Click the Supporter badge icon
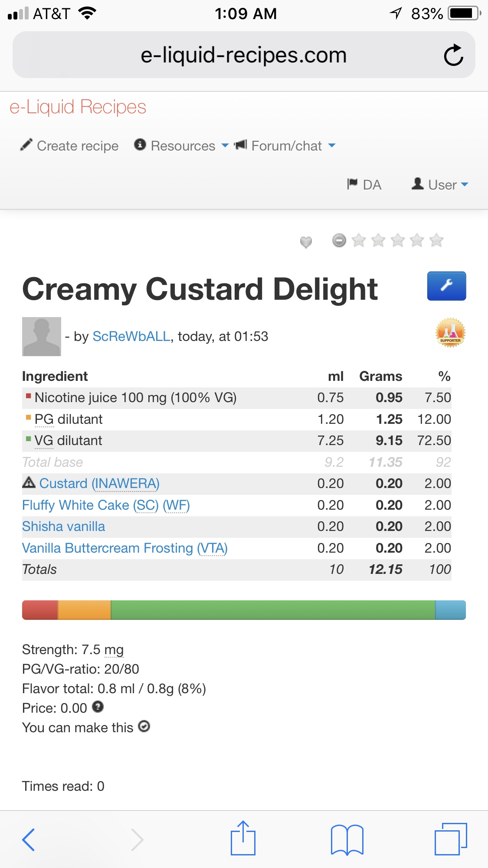This screenshot has width=488, height=868. (x=450, y=333)
